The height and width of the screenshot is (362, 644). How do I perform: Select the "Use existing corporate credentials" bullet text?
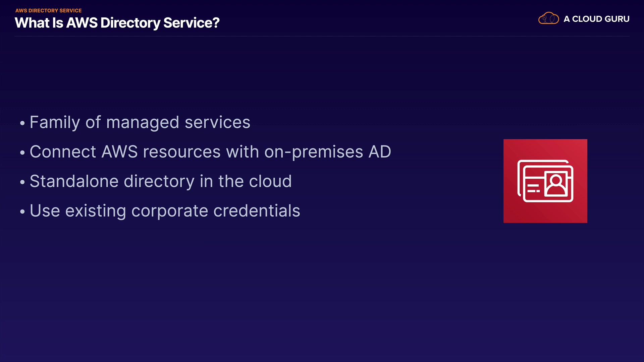point(165,210)
